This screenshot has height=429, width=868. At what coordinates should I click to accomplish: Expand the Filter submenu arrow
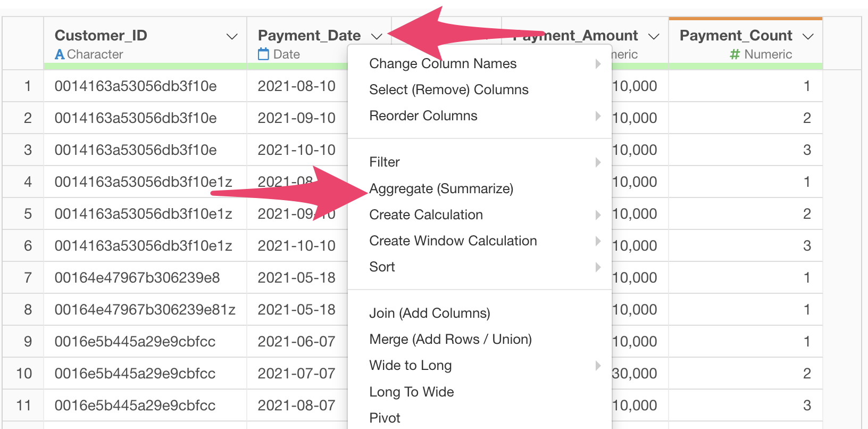[598, 162]
